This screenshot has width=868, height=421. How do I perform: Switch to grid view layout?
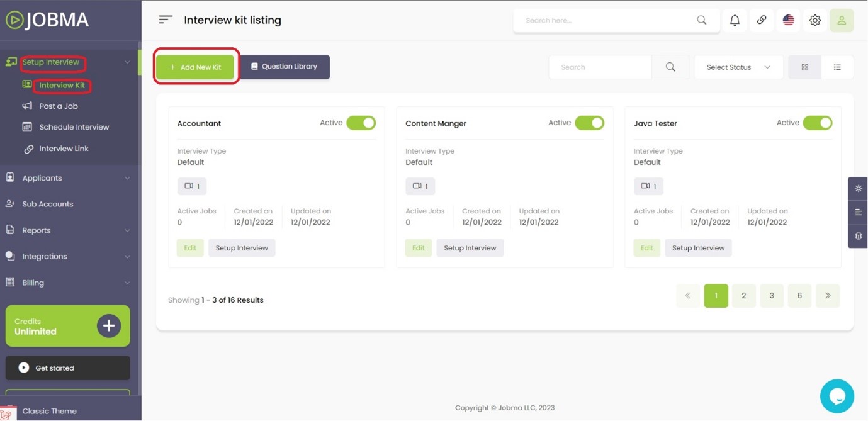click(x=804, y=67)
